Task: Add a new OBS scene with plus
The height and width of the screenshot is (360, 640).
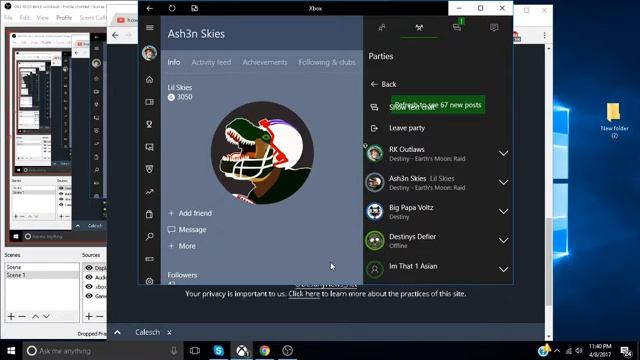Action: pos(11,316)
